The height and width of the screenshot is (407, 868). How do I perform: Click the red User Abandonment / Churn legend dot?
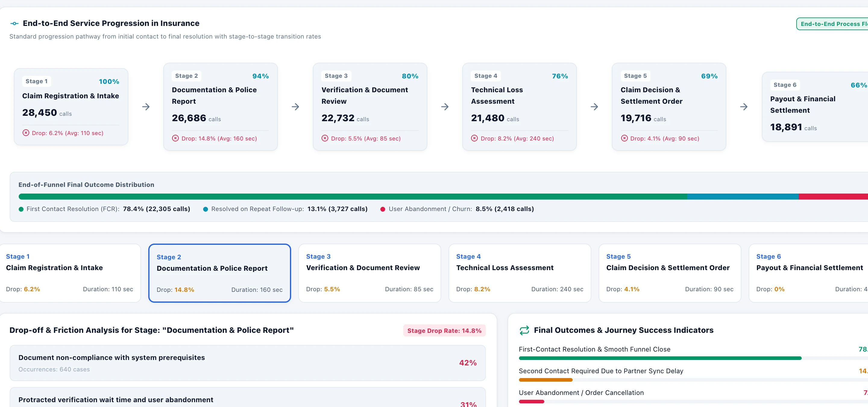(x=383, y=209)
